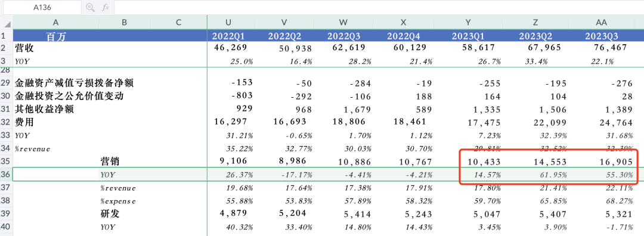644x236 pixels.
Task: Click the zoom magnifier icon in formula bar
Action: (89, 7)
